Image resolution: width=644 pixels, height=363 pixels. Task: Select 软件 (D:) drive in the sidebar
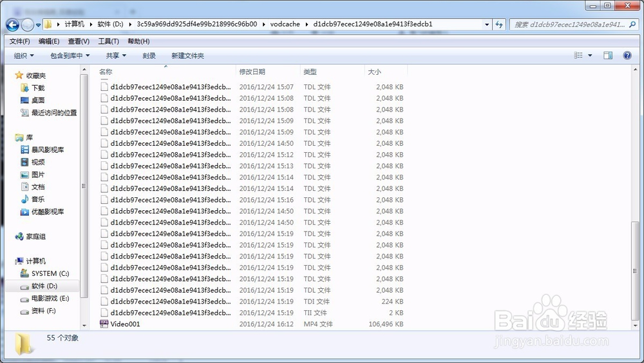(44, 286)
